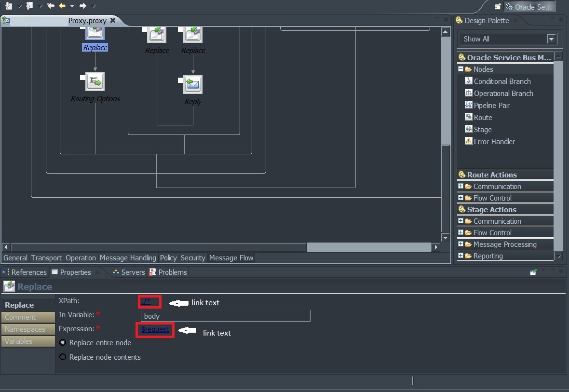Click the Route Actions palette header
Viewport: 569px width, 392px height.
pos(505,175)
